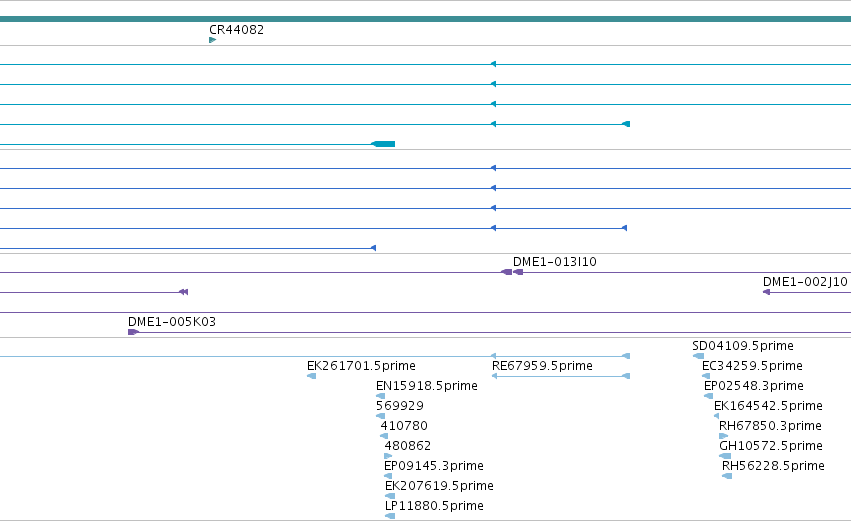The image size is (851, 521).
Task: Select the LP11880.5prime arrow glyph
Action: 390,516
